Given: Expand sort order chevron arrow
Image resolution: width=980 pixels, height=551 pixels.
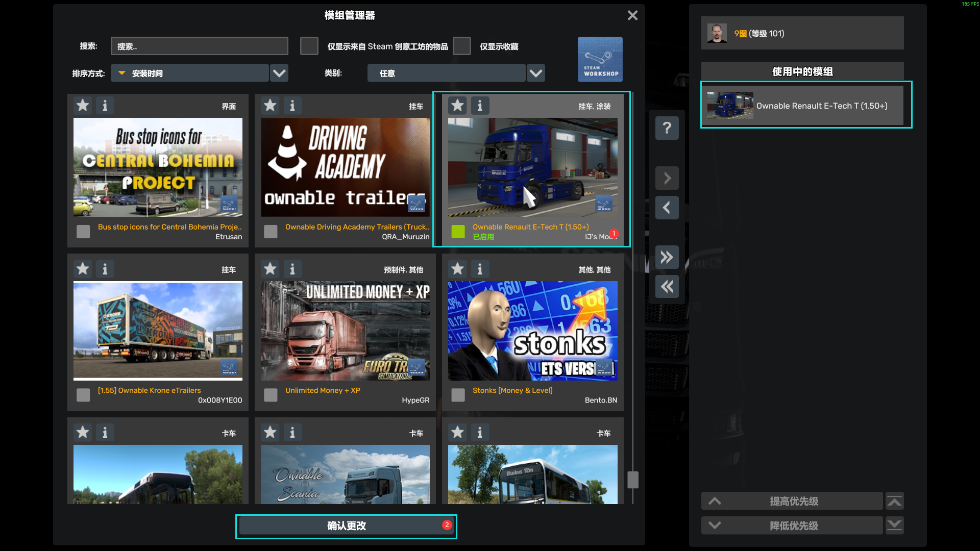Looking at the screenshot, I should pos(279,73).
